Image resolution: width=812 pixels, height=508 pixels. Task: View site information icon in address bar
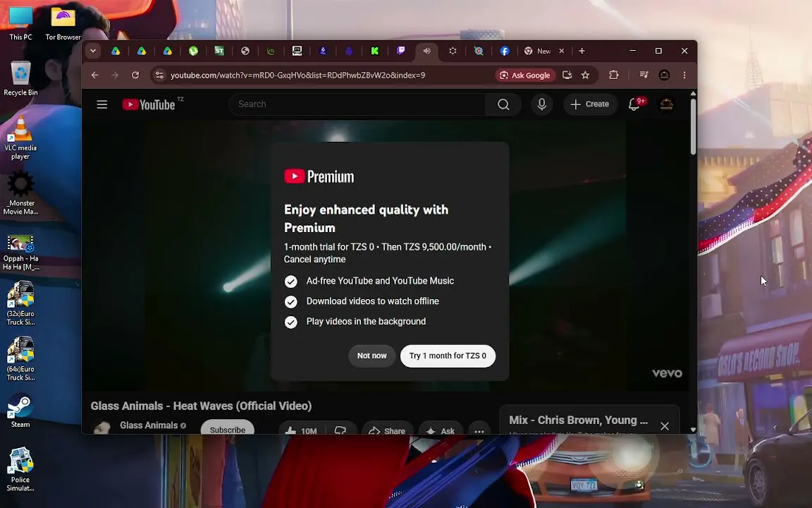[159, 75]
